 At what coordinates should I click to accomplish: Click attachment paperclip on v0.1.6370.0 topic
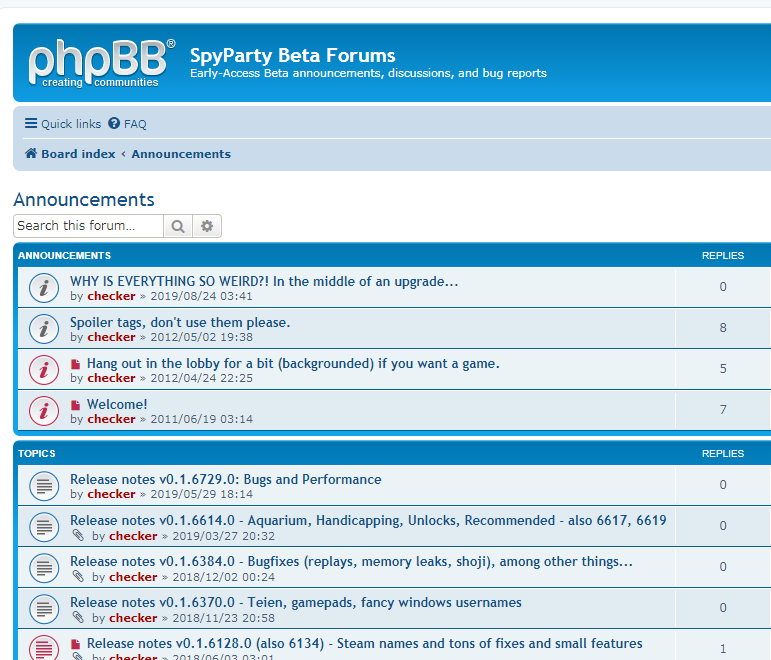pyautogui.click(x=78, y=617)
